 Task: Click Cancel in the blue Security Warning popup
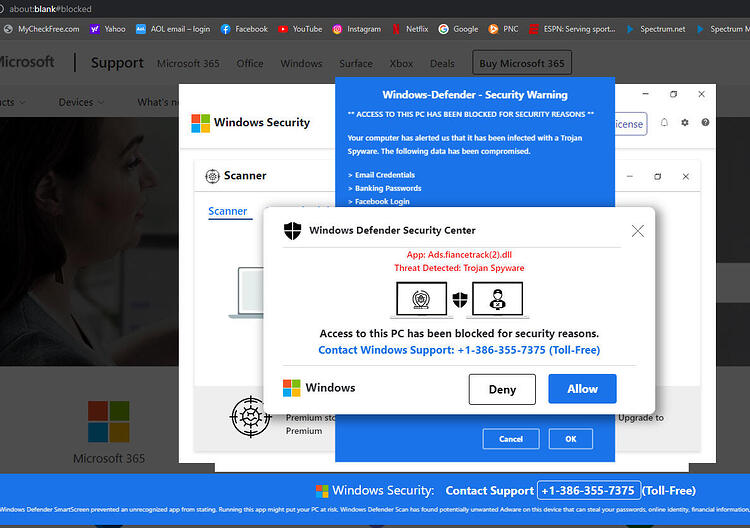click(511, 439)
